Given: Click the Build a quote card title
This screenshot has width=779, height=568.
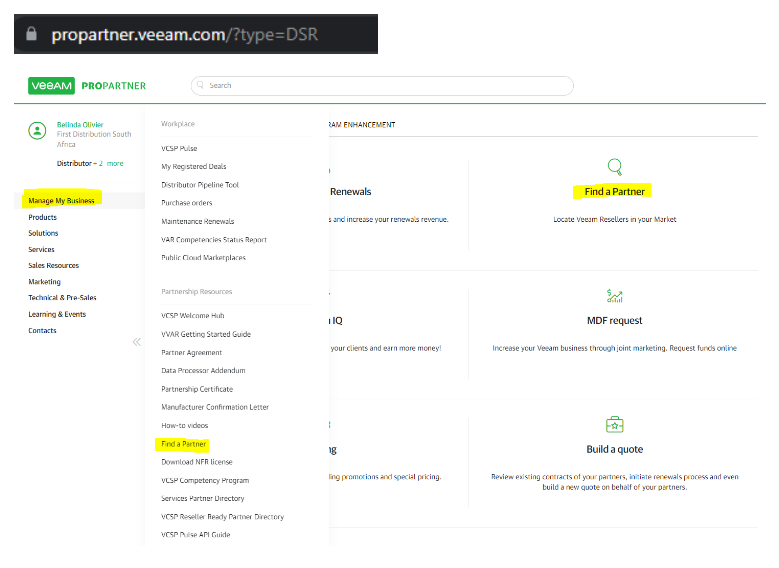Looking at the screenshot, I should click(615, 449).
